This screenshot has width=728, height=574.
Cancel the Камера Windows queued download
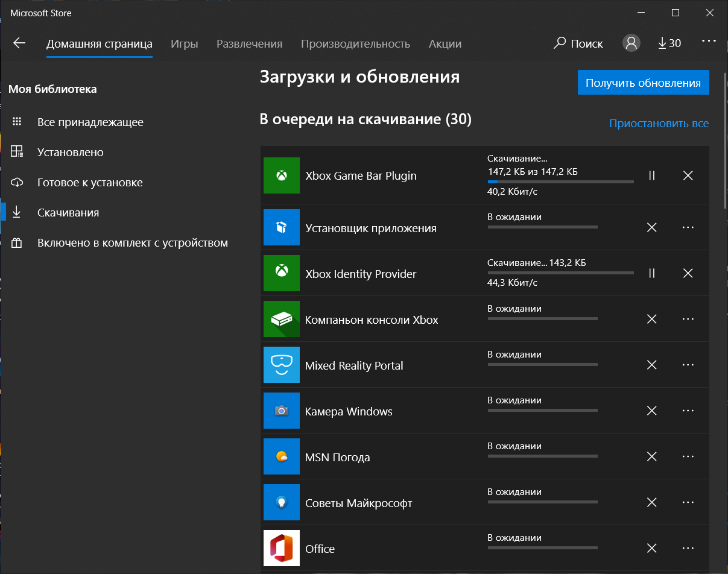point(651,411)
